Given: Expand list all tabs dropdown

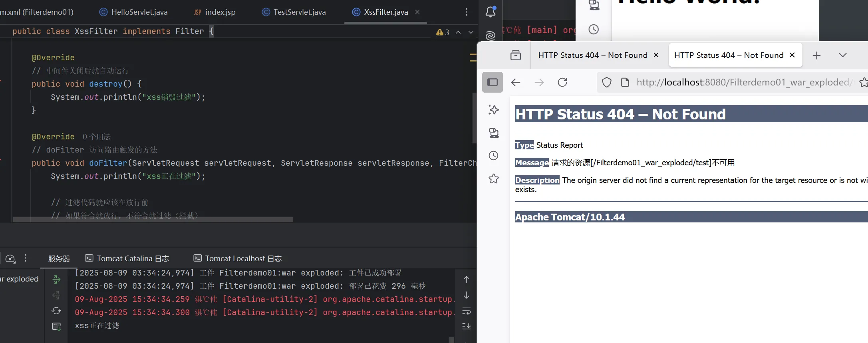Looking at the screenshot, I should click(842, 55).
